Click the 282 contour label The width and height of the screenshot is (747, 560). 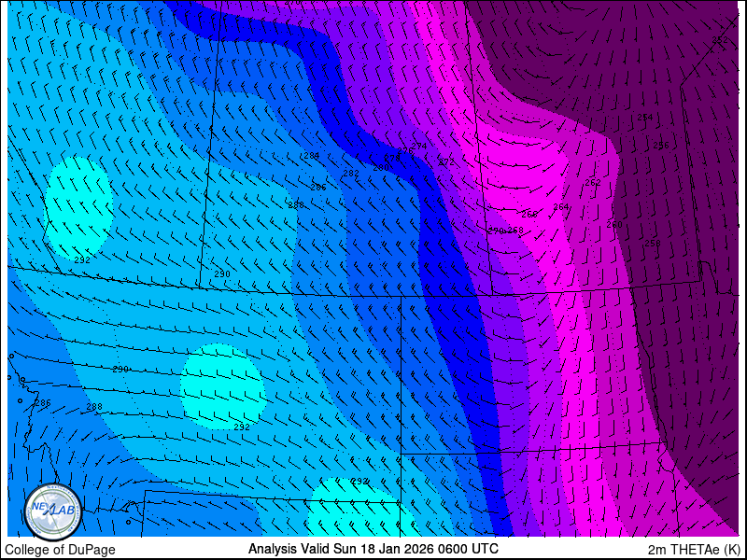351,174
